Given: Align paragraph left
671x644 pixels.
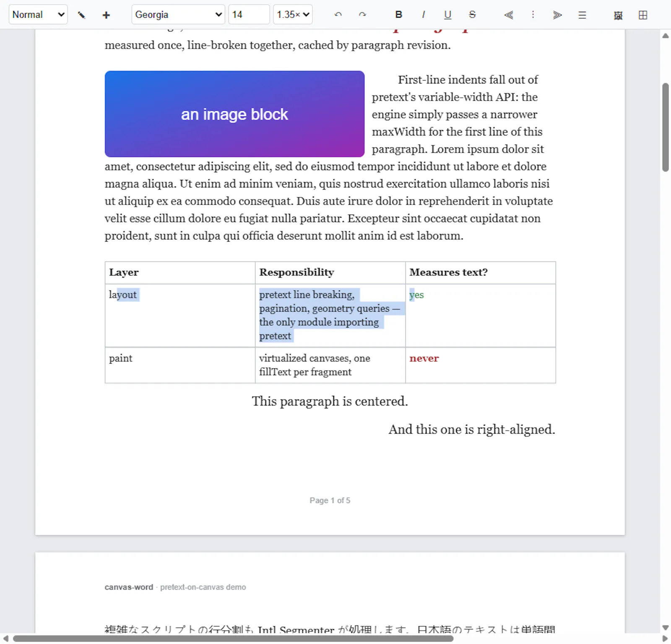Looking at the screenshot, I should (x=508, y=15).
